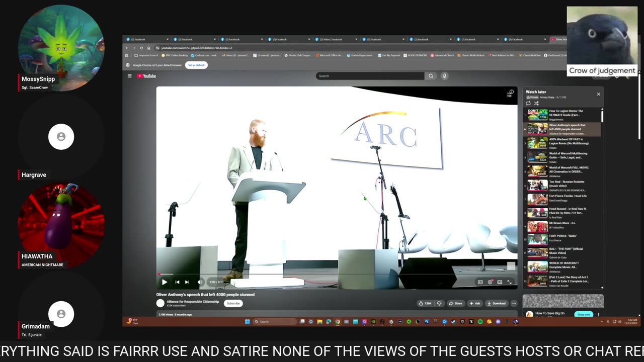Toggle loop for Watch later playlist

pos(528,103)
